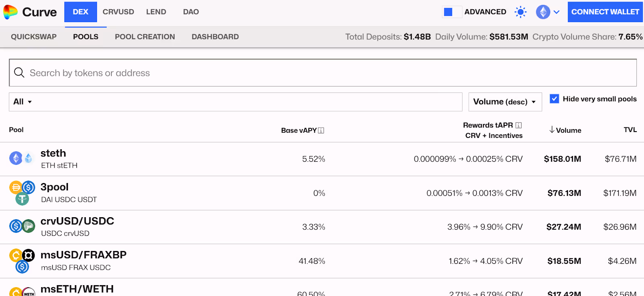The image size is (644, 296).
Task: Click the Ethereum network icon in header
Action: [543, 12]
